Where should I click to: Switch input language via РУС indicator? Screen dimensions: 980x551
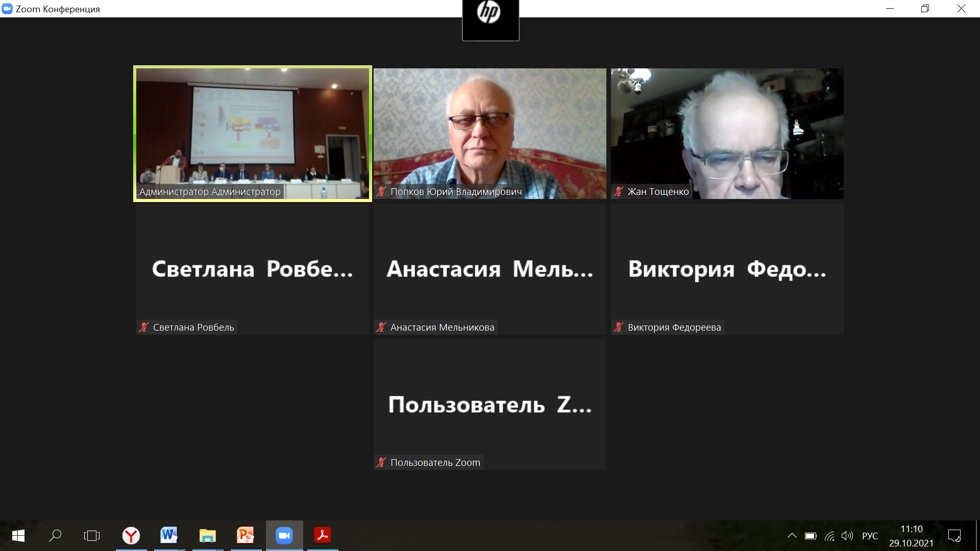(870, 536)
